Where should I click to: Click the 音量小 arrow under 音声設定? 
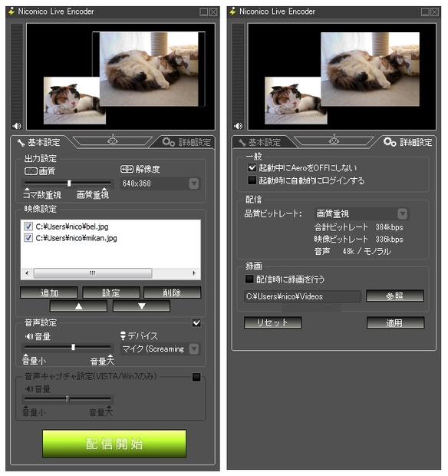click(x=26, y=355)
